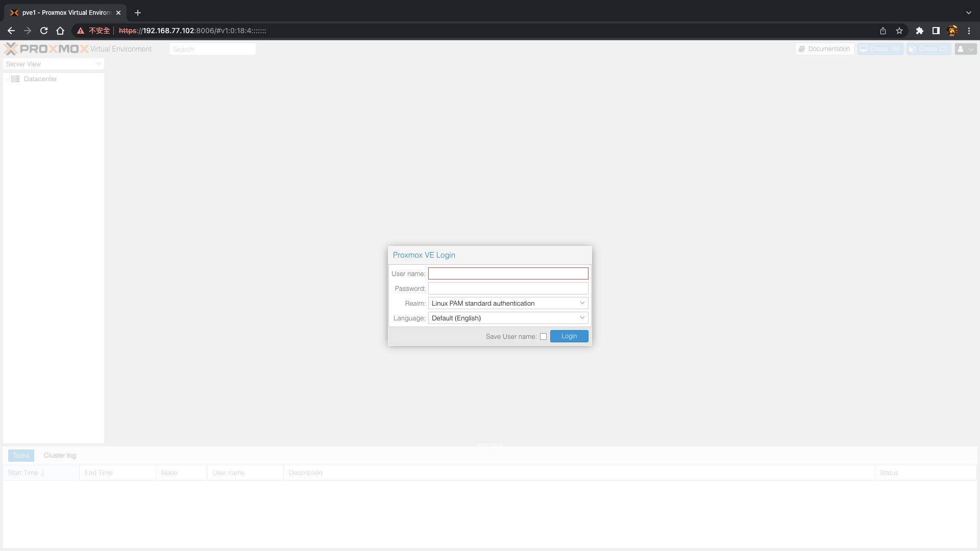Open the Realm dropdown
The height and width of the screenshot is (551, 980).
(508, 303)
